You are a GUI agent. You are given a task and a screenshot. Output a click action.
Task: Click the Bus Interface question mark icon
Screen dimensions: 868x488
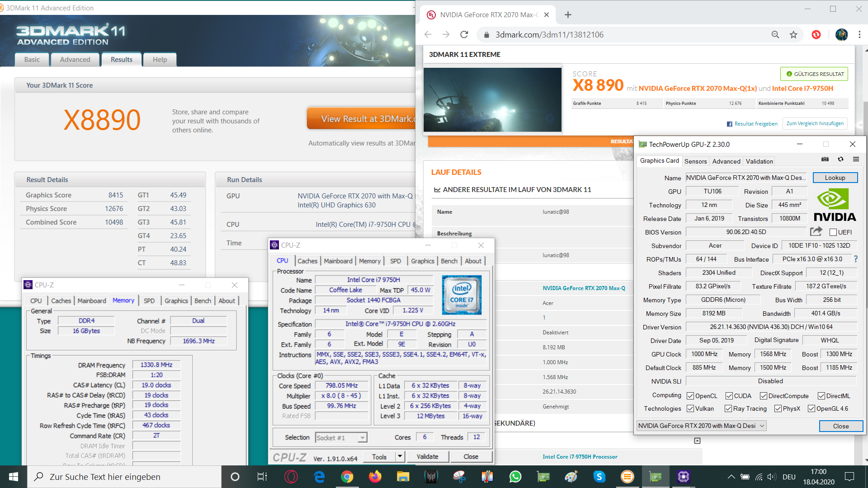[x=856, y=259]
